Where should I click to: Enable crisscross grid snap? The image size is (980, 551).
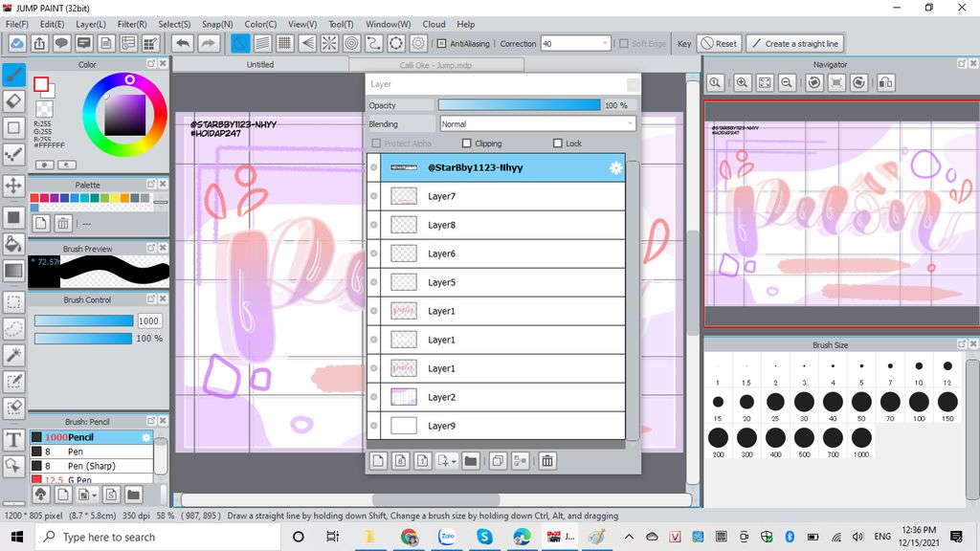[285, 43]
